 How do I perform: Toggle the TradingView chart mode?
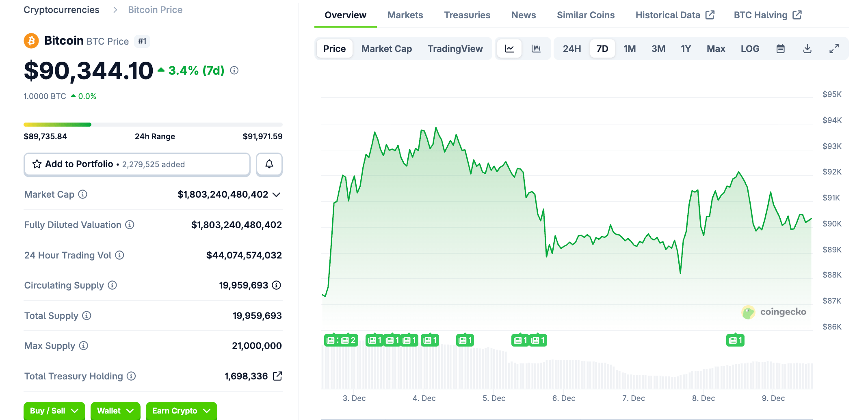[x=455, y=48]
